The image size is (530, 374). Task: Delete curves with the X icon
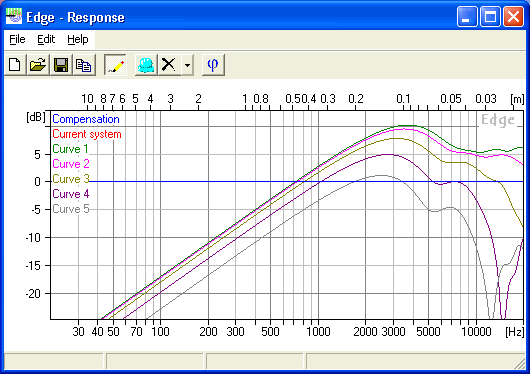(169, 65)
